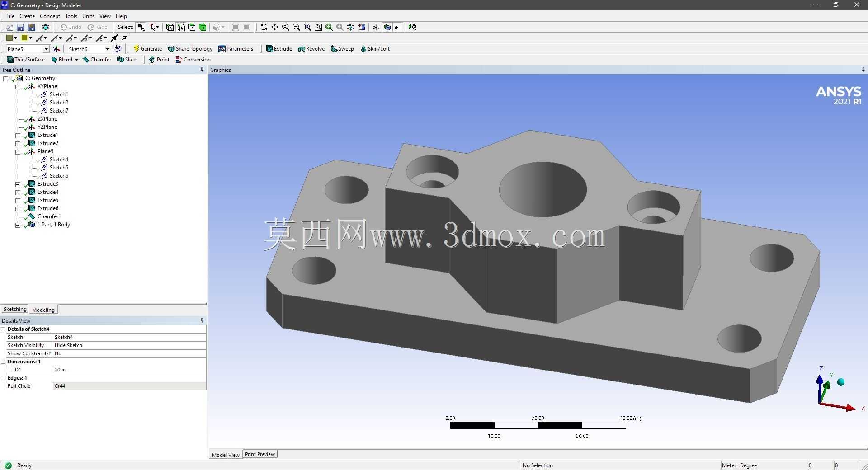This screenshot has height=470, width=868.
Task: Click the Conversion tool
Action: point(193,60)
